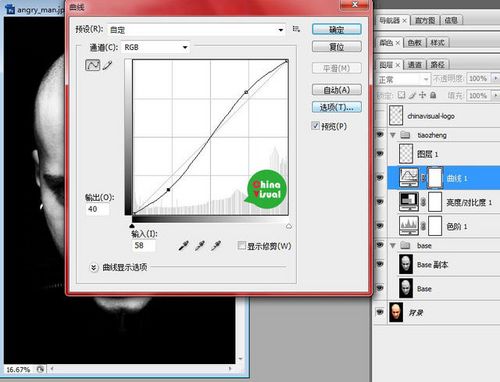Click the link icon on 色阶 1 layer
Viewport: 500px width, 382px height.
click(423, 226)
